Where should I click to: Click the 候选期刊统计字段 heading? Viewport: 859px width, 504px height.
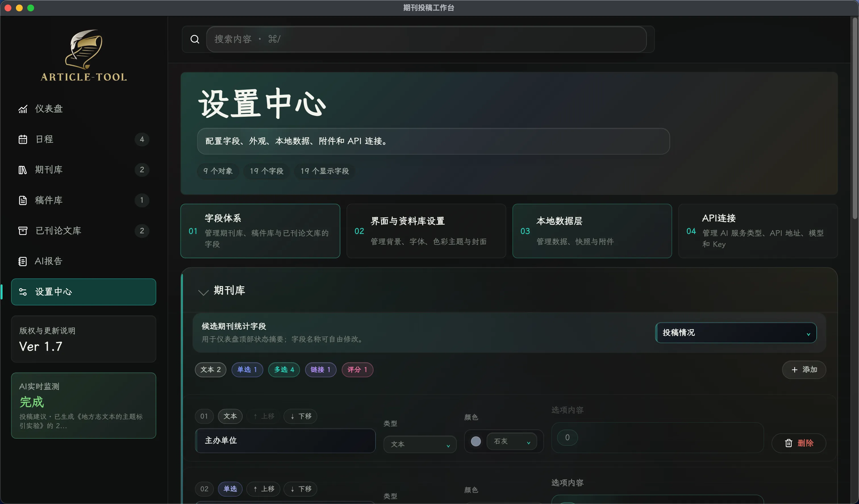pos(234,326)
